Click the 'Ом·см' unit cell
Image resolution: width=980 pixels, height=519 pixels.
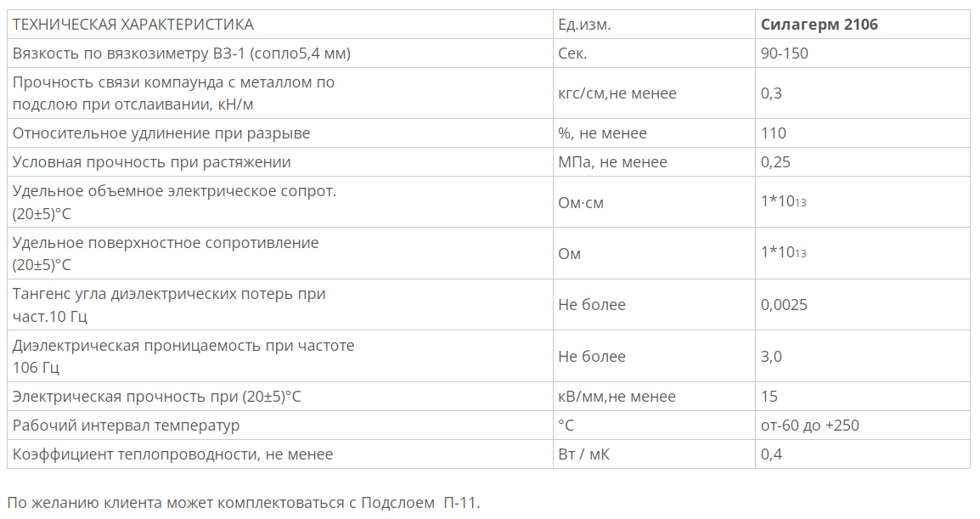coord(654,202)
